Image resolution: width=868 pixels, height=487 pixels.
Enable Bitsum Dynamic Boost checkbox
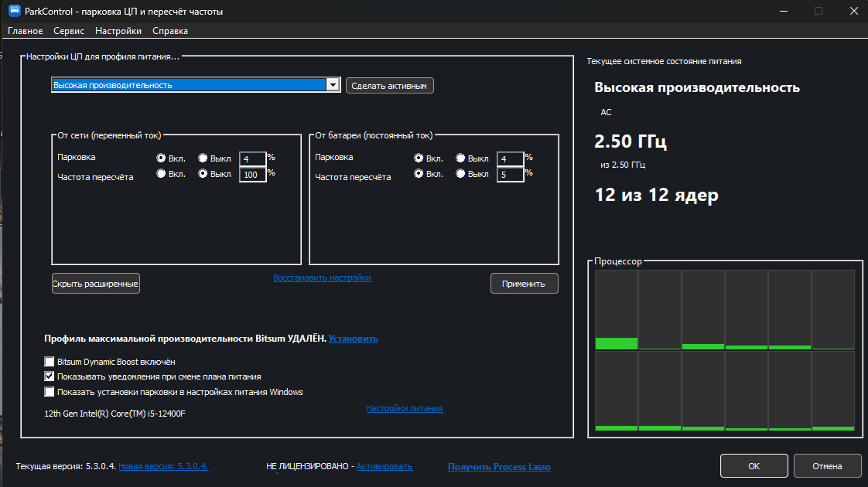[x=50, y=361]
